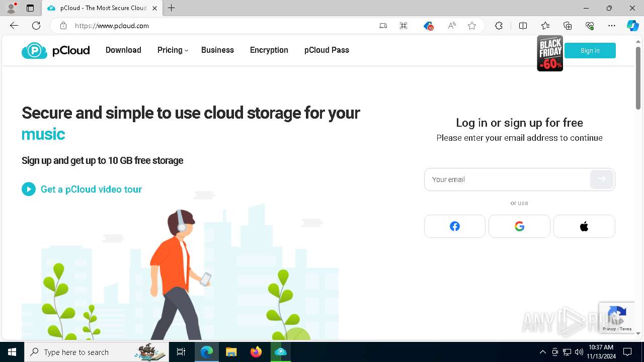This screenshot has width=644, height=362.
Task: Expand the Pricing dropdown menu
Action: pyautogui.click(x=173, y=50)
